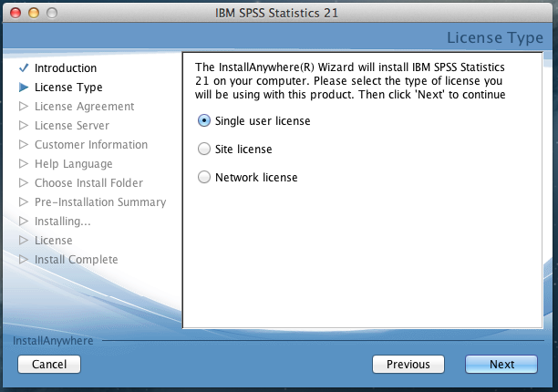
Task: Click the Site license label text
Action: pos(243,149)
